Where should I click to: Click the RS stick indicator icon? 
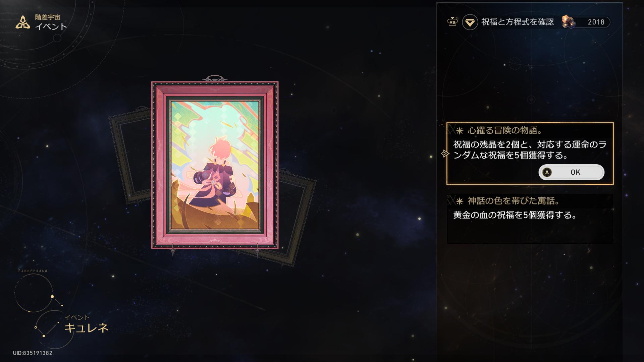pyautogui.click(x=452, y=22)
